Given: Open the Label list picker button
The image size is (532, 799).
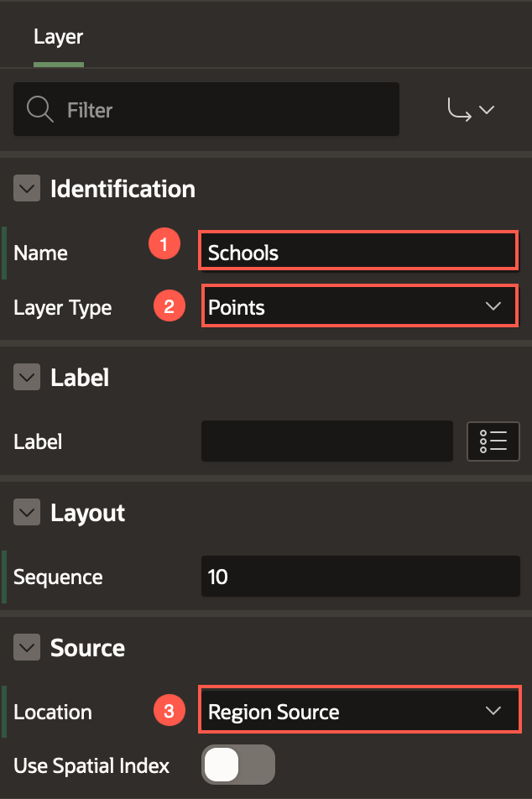Looking at the screenshot, I should (493, 441).
